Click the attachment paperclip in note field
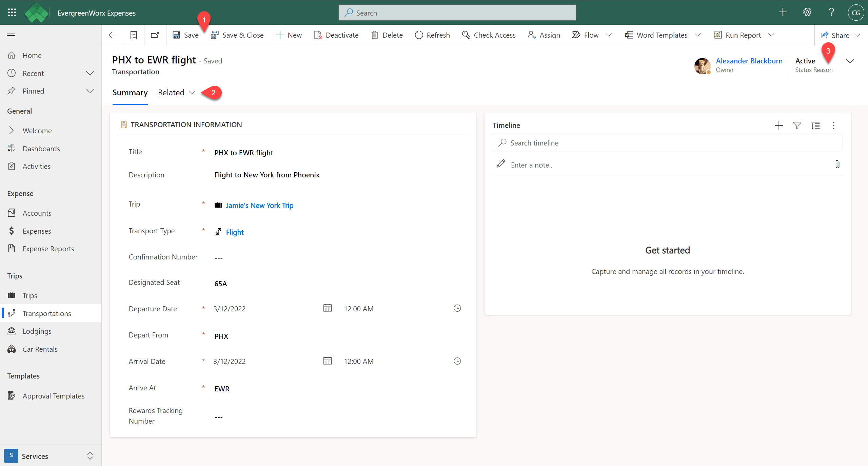This screenshot has height=466, width=868. (837, 164)
